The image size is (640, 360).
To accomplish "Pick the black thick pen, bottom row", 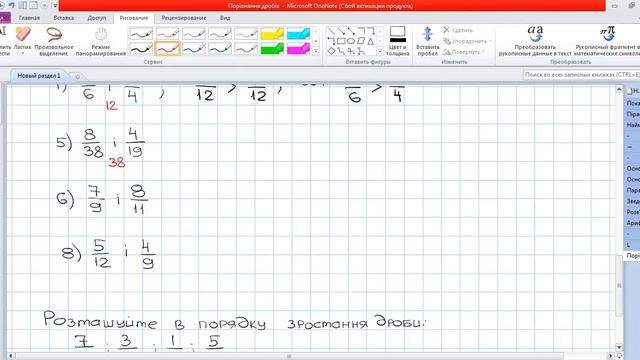I will (141, 49).
